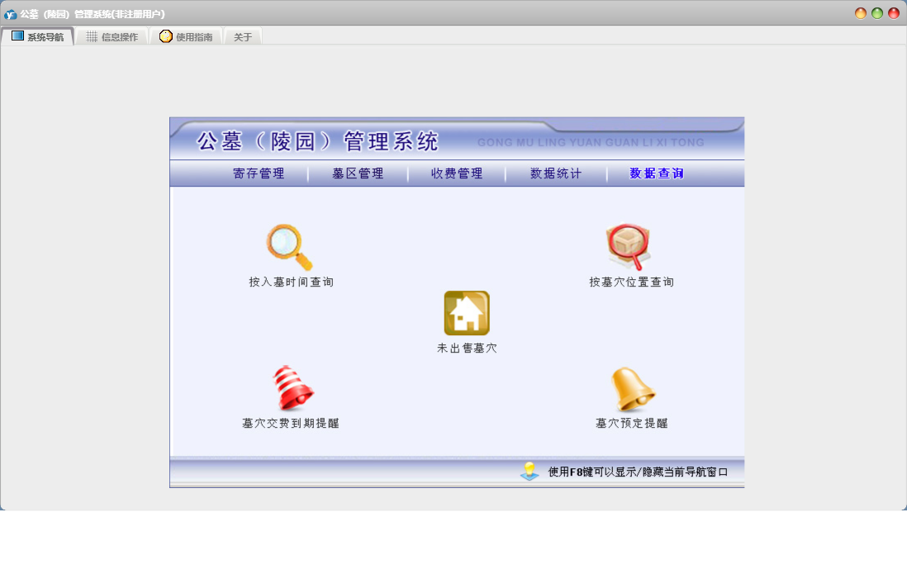Select the 寄存管理 navigation menu

tap(259, 173)
